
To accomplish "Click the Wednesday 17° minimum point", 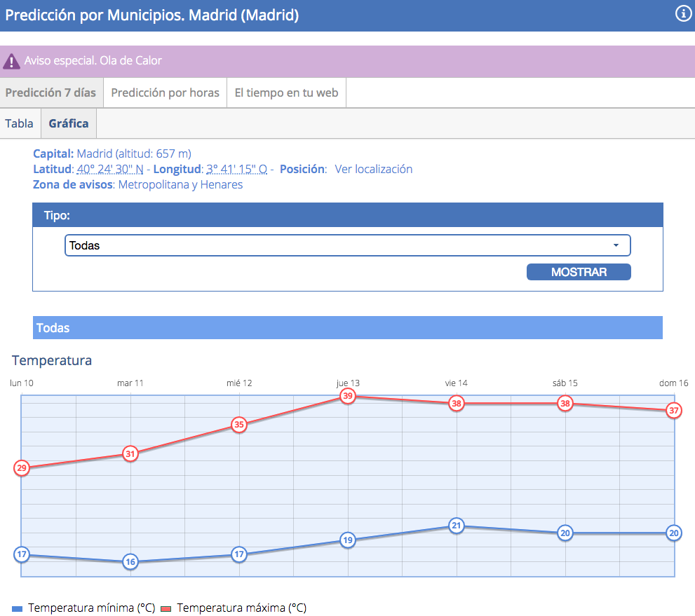I will 239,554.
